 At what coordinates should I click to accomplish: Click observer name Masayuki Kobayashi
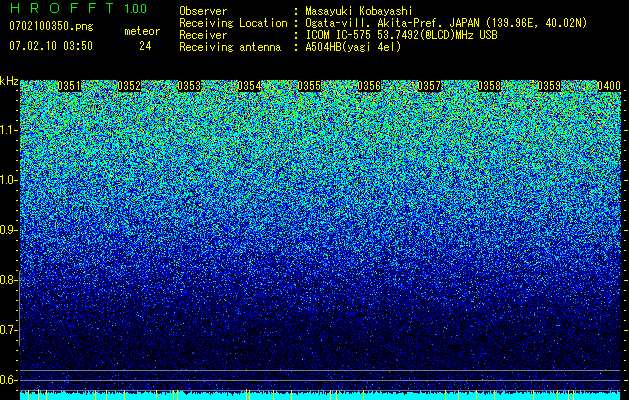tap(359, 11)
